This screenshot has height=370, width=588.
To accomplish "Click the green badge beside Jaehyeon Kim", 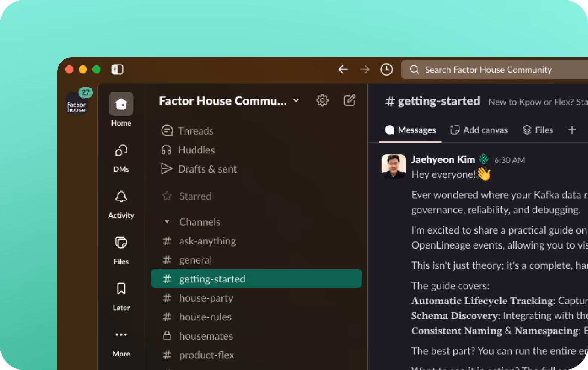I will click(x=484, y=159).
